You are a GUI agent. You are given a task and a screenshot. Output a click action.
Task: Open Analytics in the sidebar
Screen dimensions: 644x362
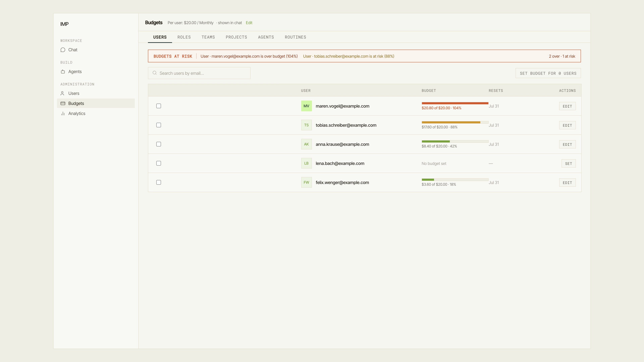coord(96,113)
